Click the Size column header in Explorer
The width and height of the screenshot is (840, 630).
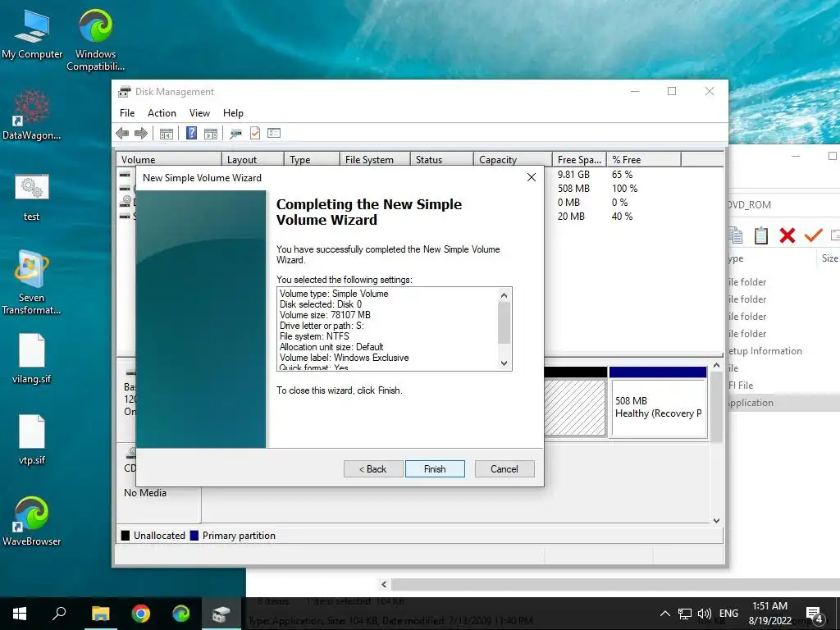pos(829,258)
